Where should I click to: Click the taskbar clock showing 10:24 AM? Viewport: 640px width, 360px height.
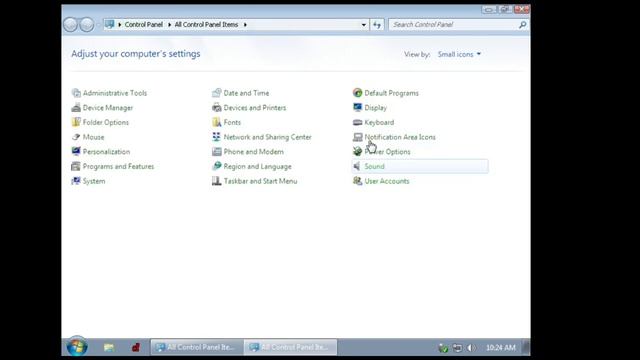[x=500, y=348]
